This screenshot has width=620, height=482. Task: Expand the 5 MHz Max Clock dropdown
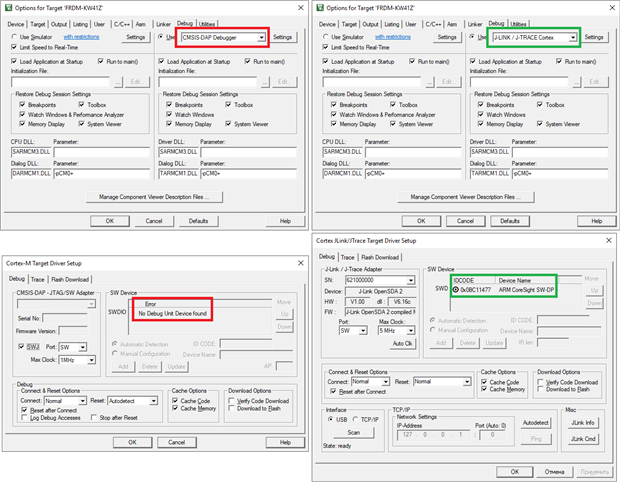[411, 330]
